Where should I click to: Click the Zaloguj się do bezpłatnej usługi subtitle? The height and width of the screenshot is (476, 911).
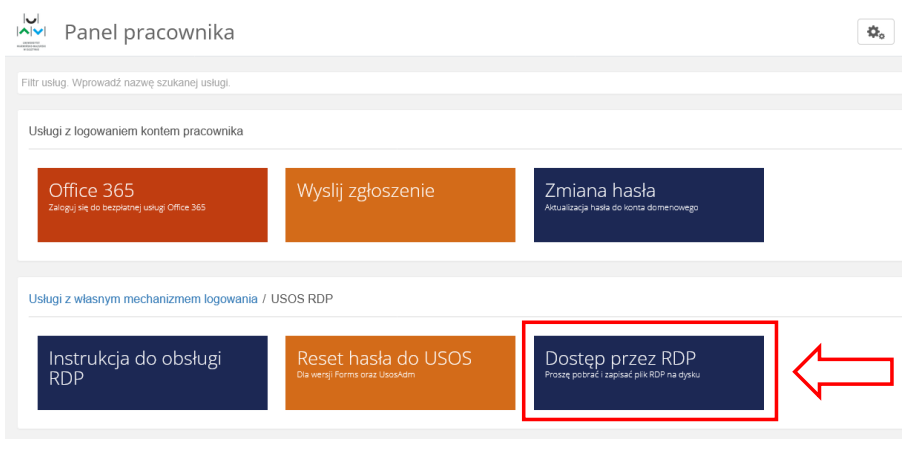[127, 208]
